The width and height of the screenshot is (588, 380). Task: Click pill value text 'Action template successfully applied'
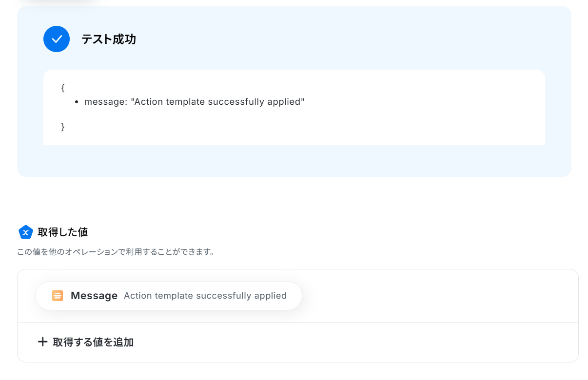point(205,296)
